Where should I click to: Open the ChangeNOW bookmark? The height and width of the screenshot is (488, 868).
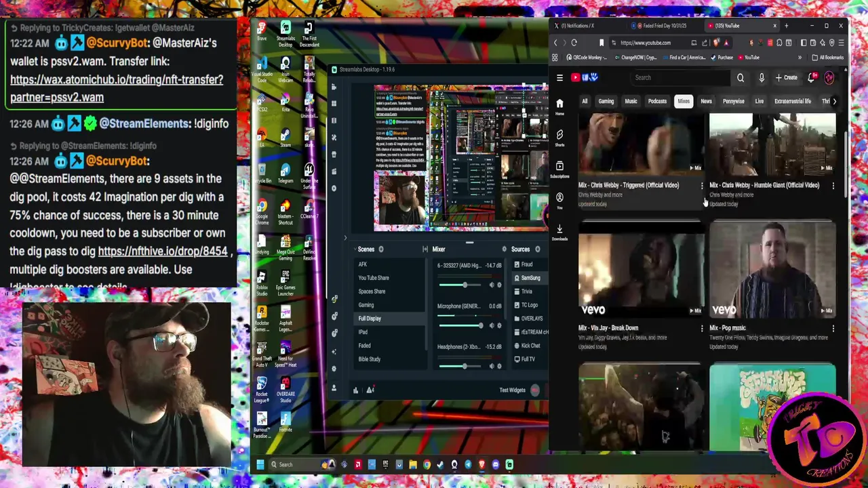635,58
